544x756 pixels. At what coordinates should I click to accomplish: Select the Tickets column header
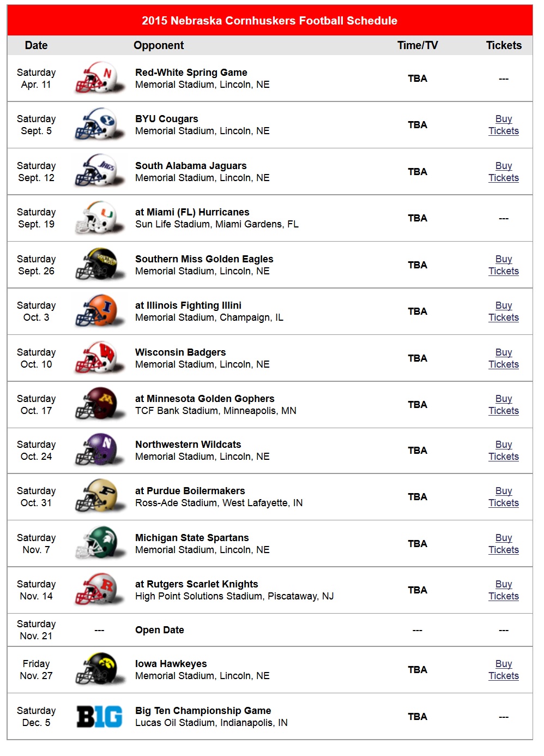pyautogui.click(x=504, y=45)
